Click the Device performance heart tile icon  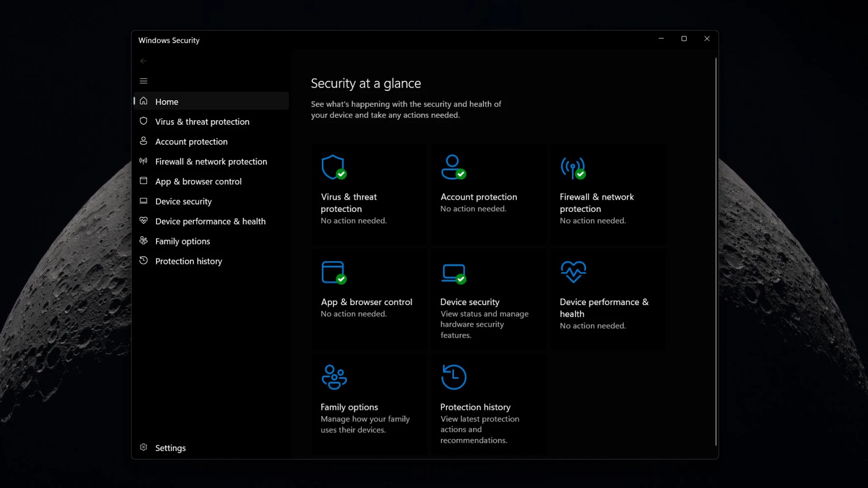pyautogui.click(x=573, y=272)
